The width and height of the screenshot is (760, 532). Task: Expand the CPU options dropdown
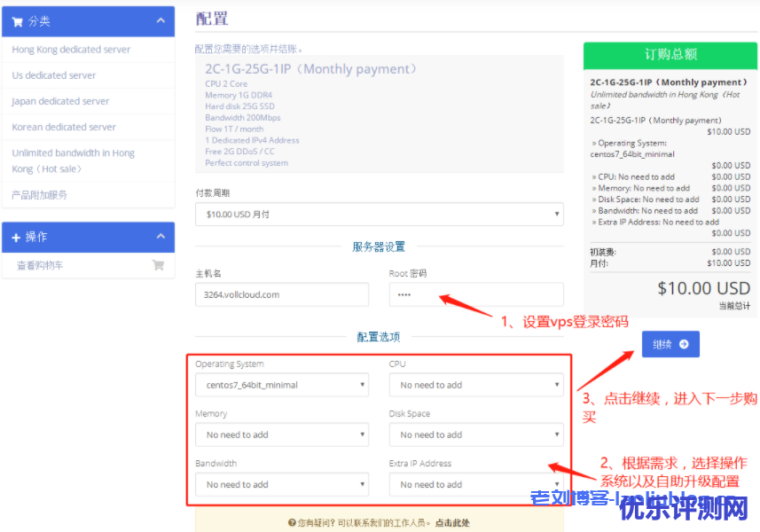(475, 385)
